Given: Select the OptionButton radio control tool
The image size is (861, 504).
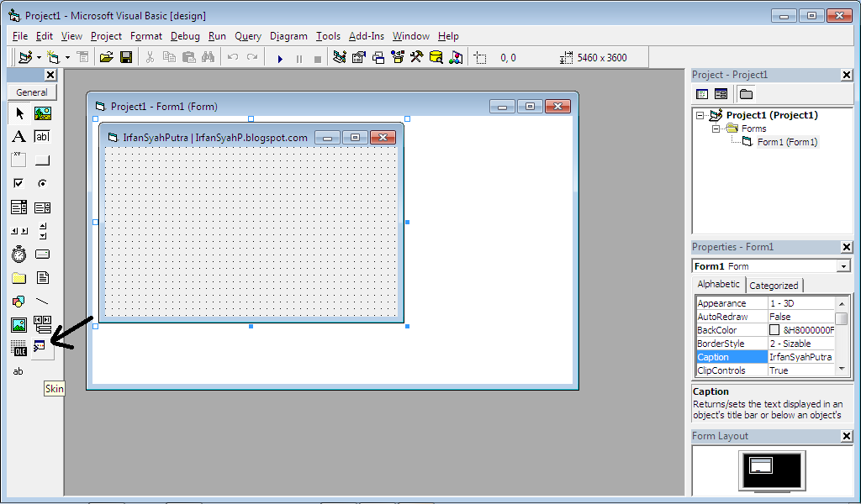Looking at the screenshot, I should pos(42,183).
